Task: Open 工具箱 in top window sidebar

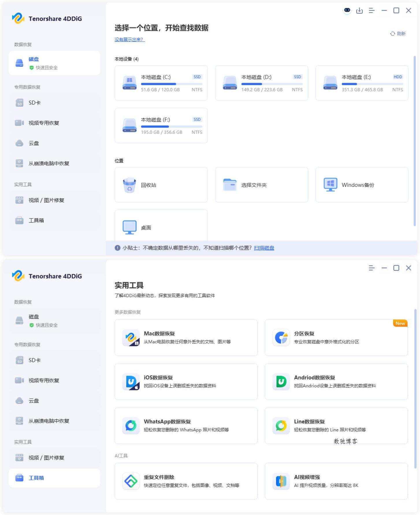Action: tap(54, 220)
